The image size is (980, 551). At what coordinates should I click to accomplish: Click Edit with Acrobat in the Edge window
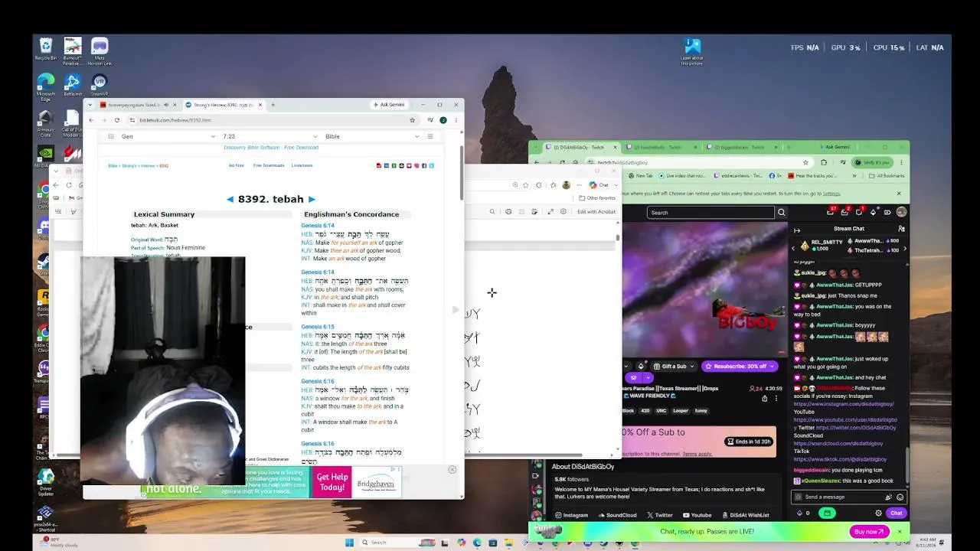[596, 212]
